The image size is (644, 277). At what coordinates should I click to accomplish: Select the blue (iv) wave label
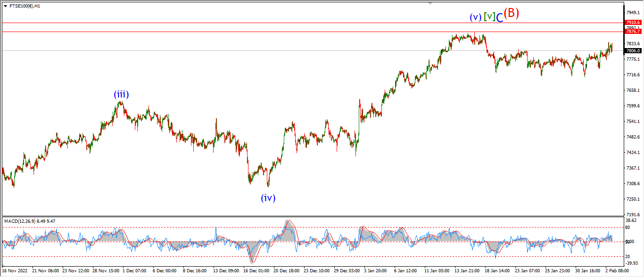[268, 198]
